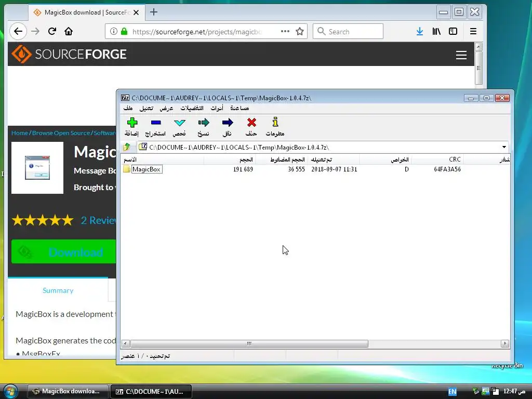Open new tab with plus button
Screen dimensions: 532x399
pos(154,12)
